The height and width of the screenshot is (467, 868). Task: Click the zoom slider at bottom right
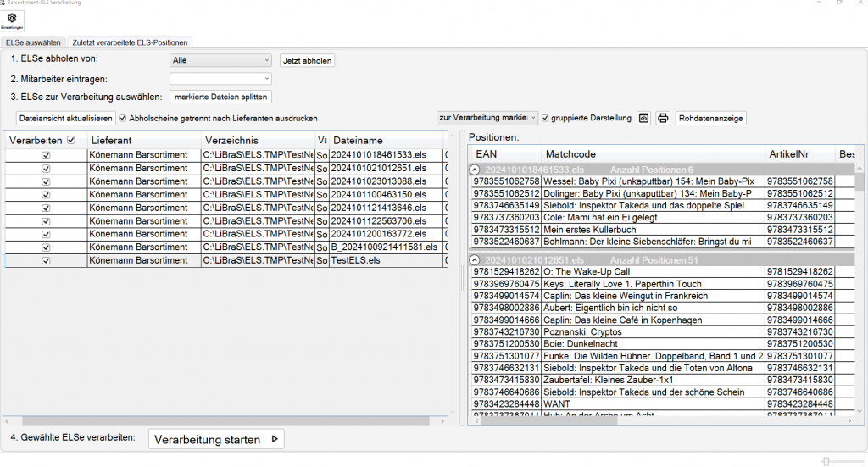(826, 461)
